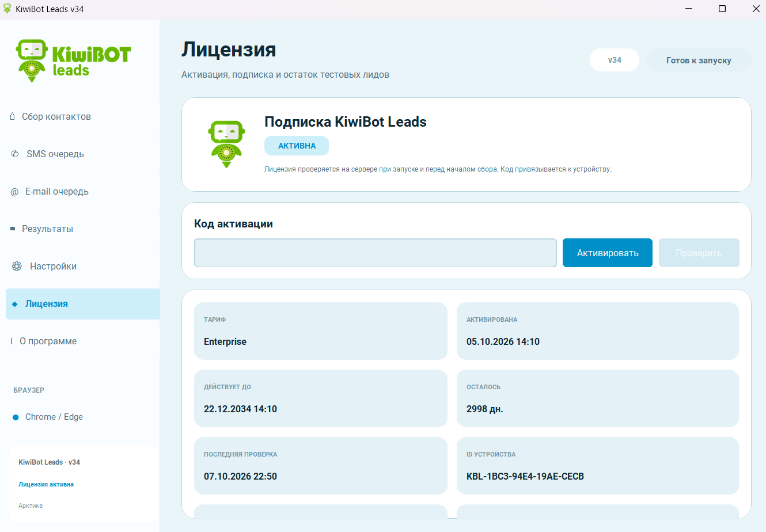Maximize the KiwiBot Leads window
The image size is (766, 532).
click(722, 9)
